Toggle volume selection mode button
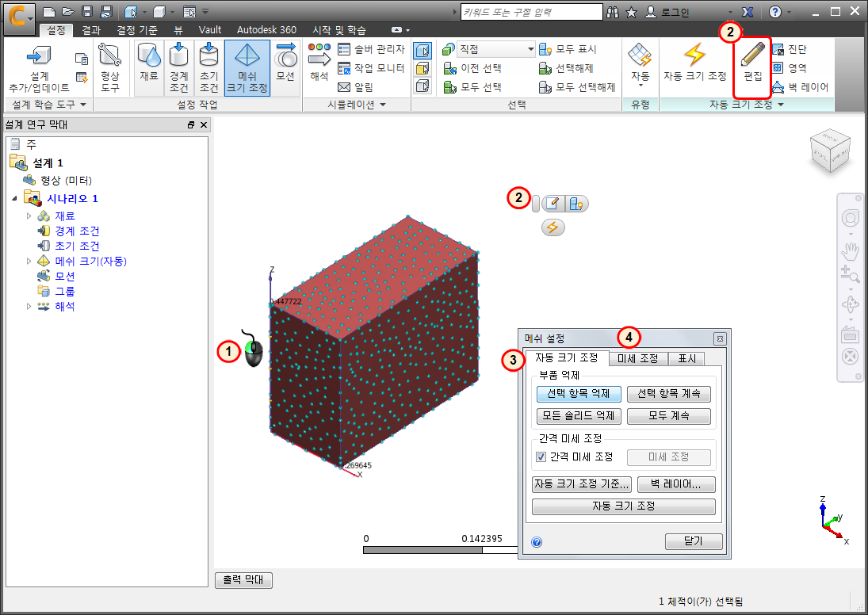The image size is (868, 615). coord(423,51)
